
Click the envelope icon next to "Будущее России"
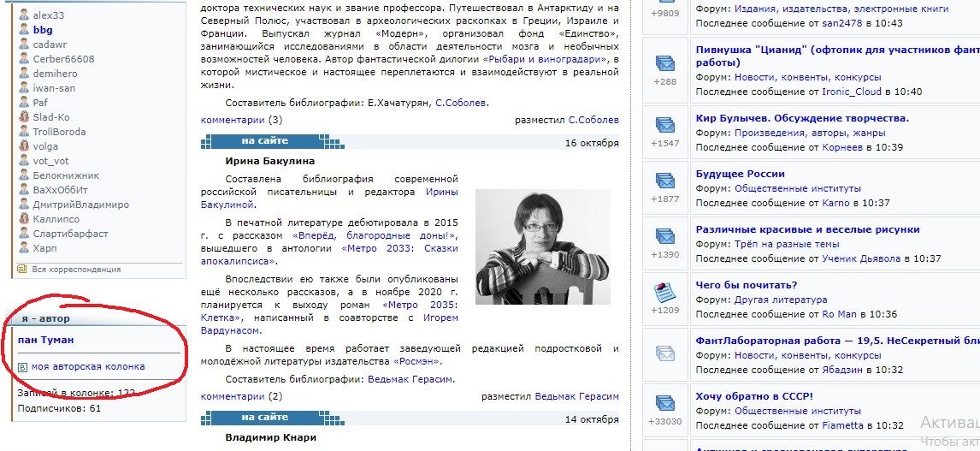click(664, 181)
